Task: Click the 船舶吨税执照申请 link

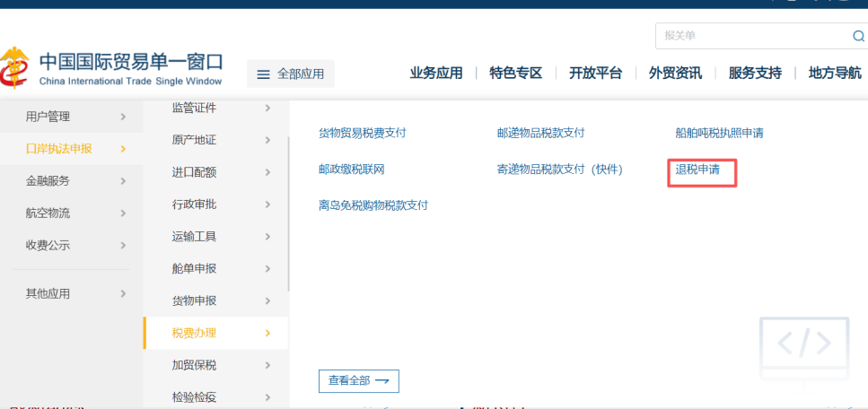Action: [x=720, y=134]
